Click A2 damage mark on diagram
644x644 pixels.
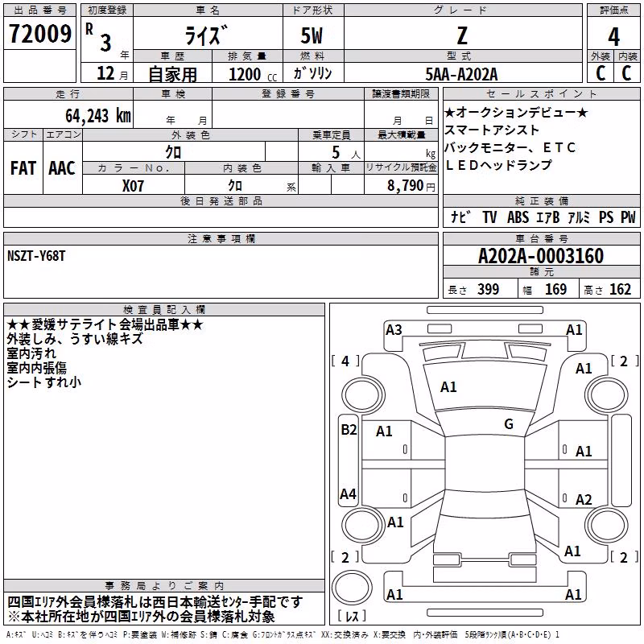coord(584,500)
